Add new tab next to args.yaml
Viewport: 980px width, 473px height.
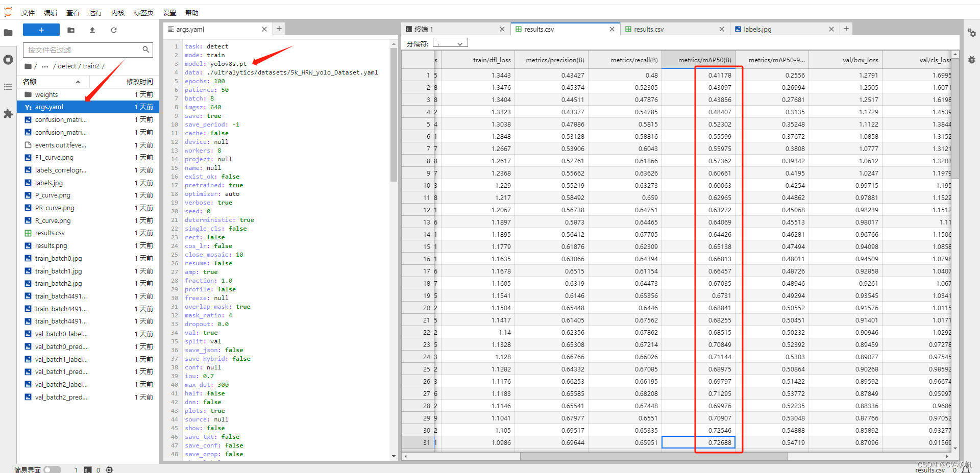279,29
